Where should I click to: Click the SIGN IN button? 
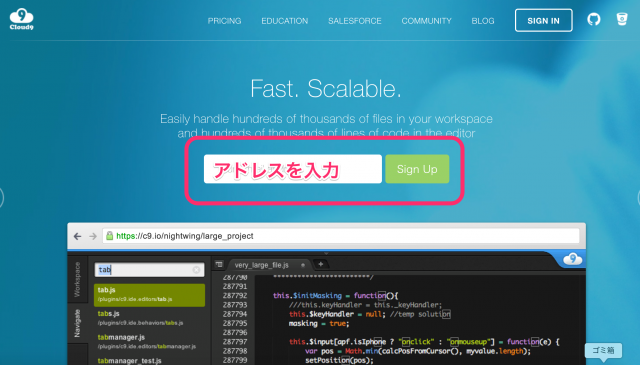(544, 20)
